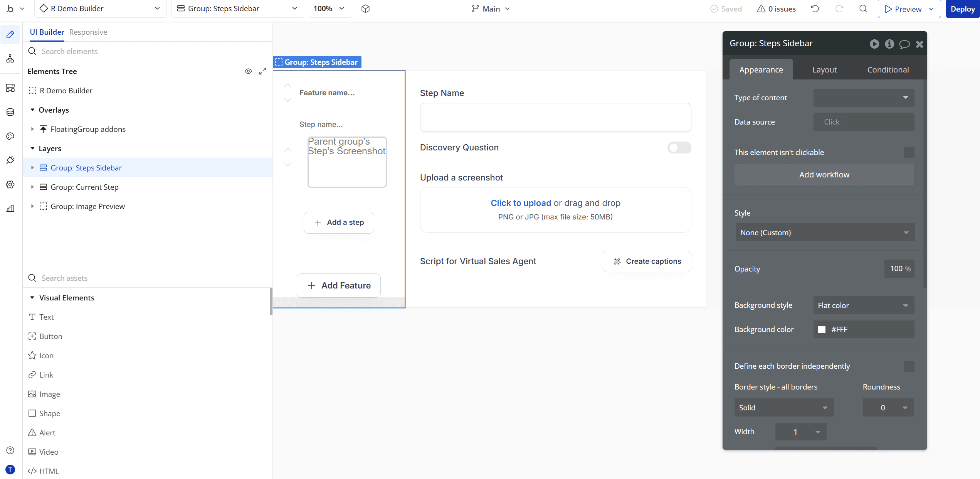Switch to the Layout tab
The width and height of the screenshot is (980, 479).
824,69
